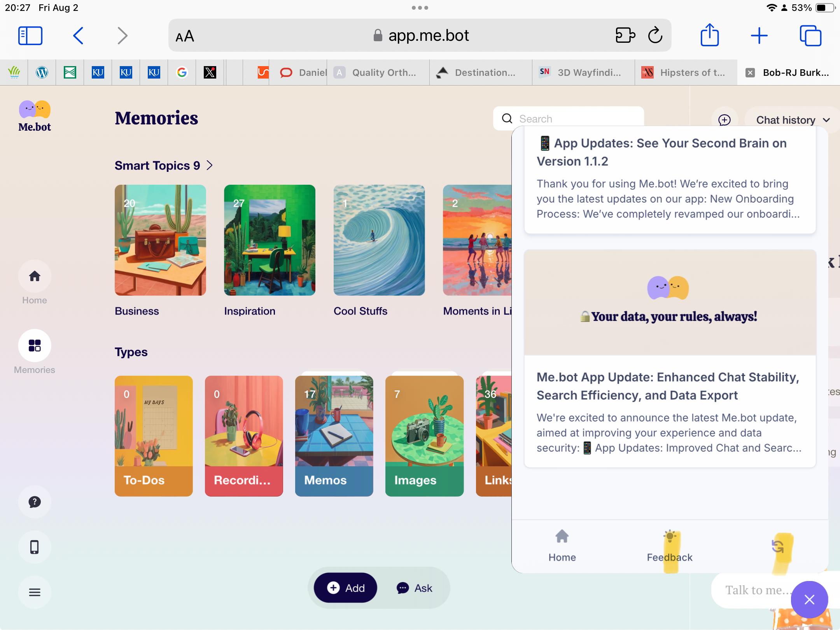Expand Smart Topics 9 chevron

(210, 166)
